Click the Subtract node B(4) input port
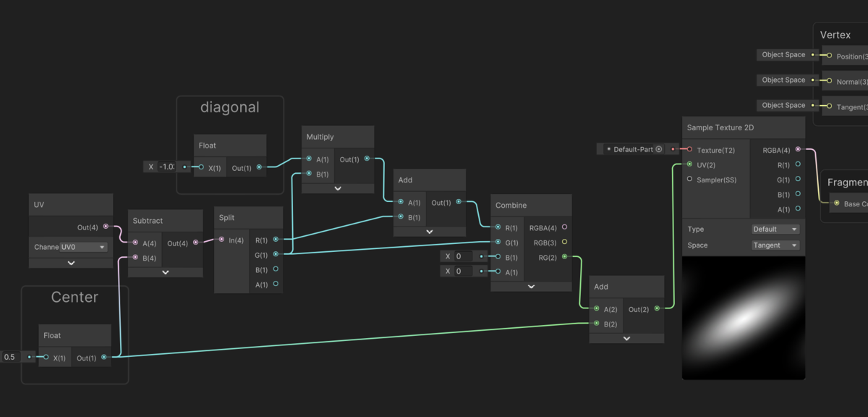The width and height of the screenshot is (868, 417). (135, 257)
